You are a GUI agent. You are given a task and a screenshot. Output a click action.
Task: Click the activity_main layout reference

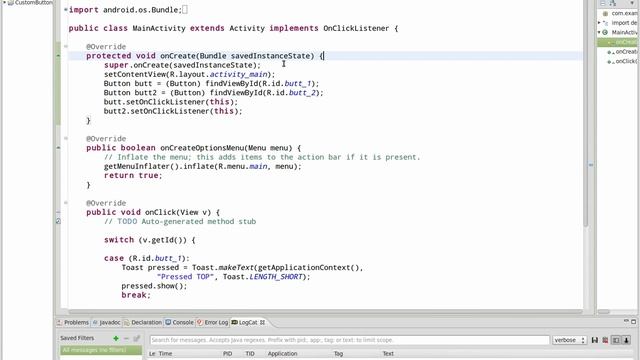(239, 74)
